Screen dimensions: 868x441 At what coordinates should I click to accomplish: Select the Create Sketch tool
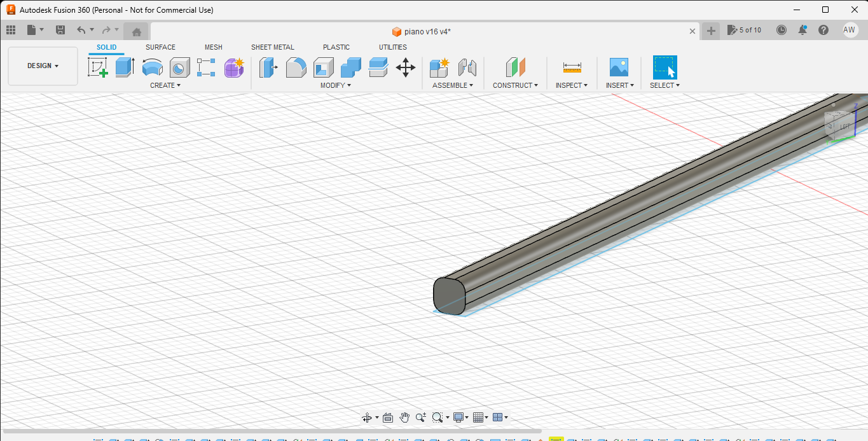[x=98, y=67]
